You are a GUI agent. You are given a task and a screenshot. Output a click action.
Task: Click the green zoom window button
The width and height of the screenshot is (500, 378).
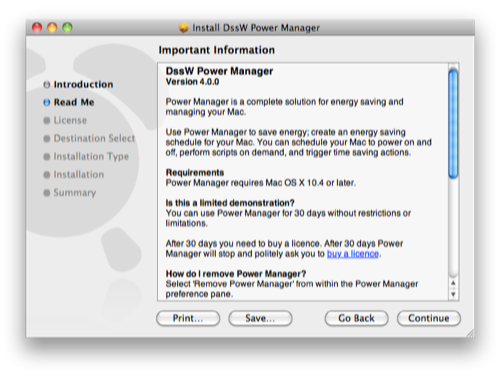coord(68,27)
